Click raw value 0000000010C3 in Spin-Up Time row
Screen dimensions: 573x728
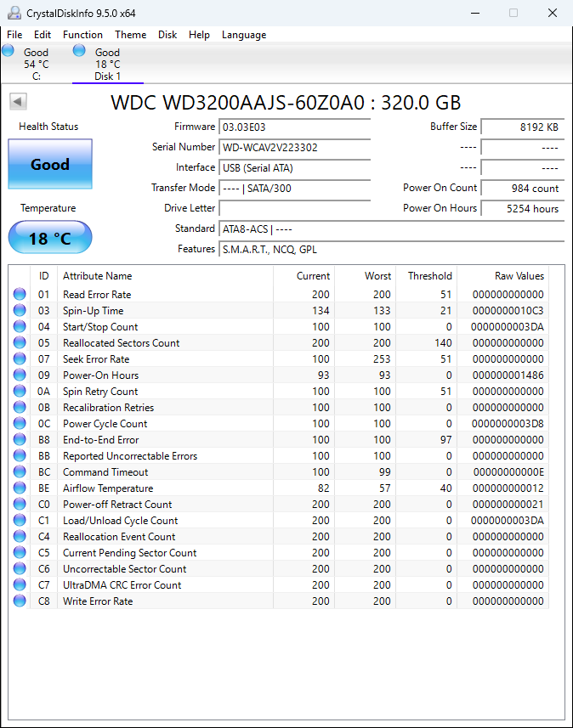pos(508,311)
